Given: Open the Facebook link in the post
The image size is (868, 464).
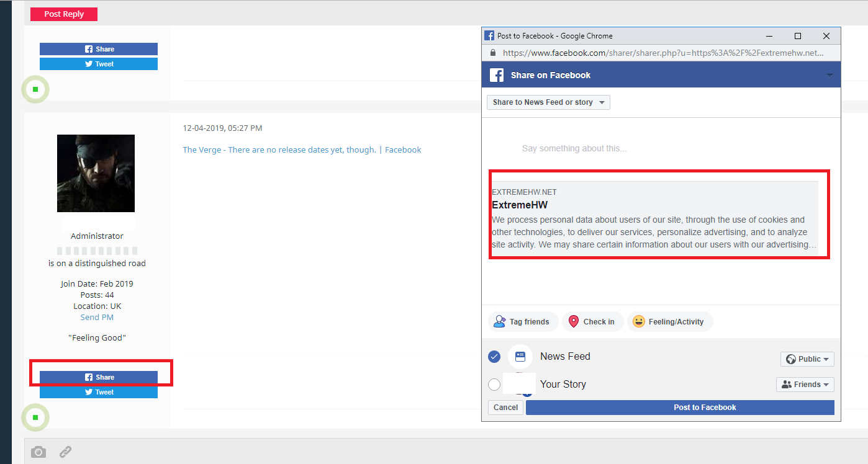Looking at the screenshot, I should pyautogui.click(x=403, y=149).
